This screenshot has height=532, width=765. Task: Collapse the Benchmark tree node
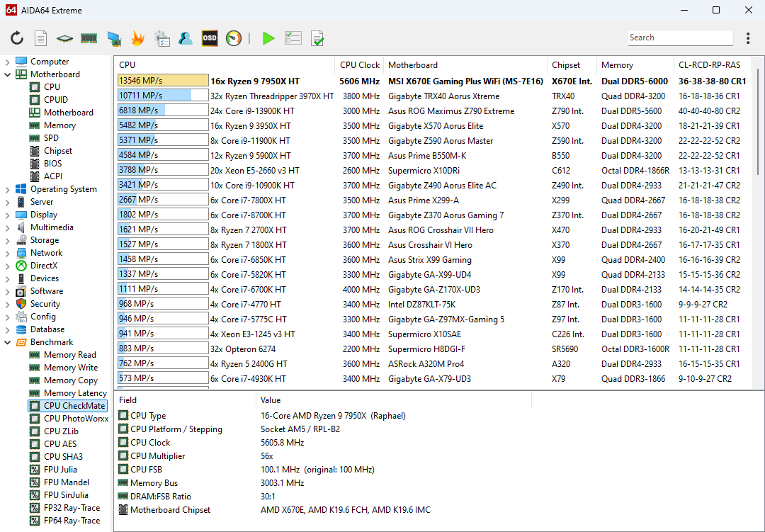(x=8, y=342)
